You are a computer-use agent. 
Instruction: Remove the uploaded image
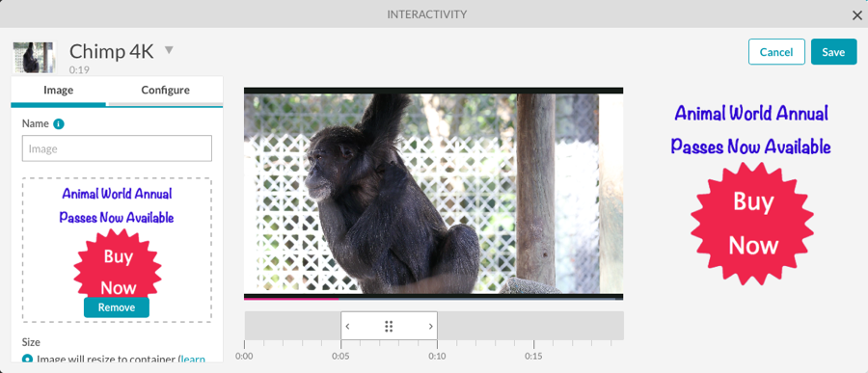pyautogui.click(x=117, y=307)
